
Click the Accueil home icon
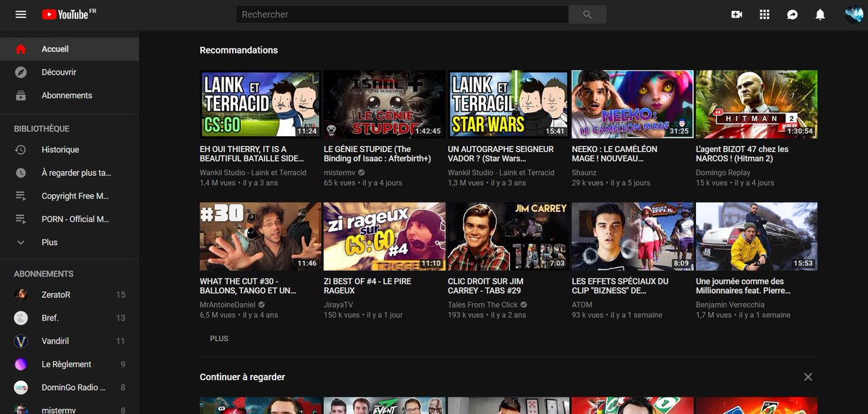tap(21, 49)
